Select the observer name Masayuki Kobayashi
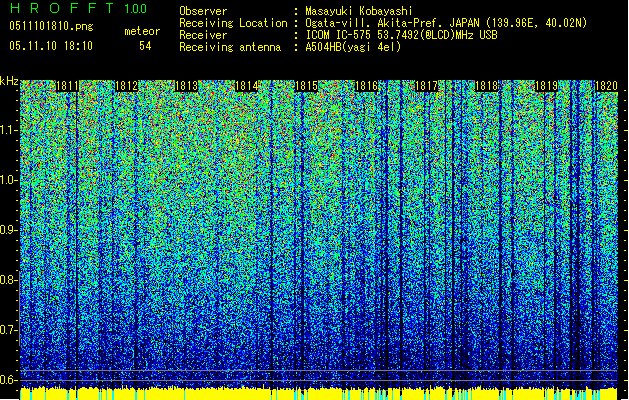This screenshot has width=629, height=400. tap(359, 11)
